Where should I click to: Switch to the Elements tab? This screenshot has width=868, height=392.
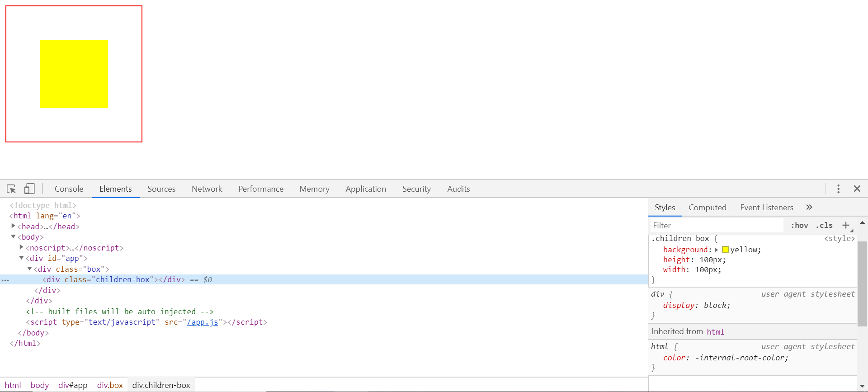pyautogui.click(x=116, y=189)
